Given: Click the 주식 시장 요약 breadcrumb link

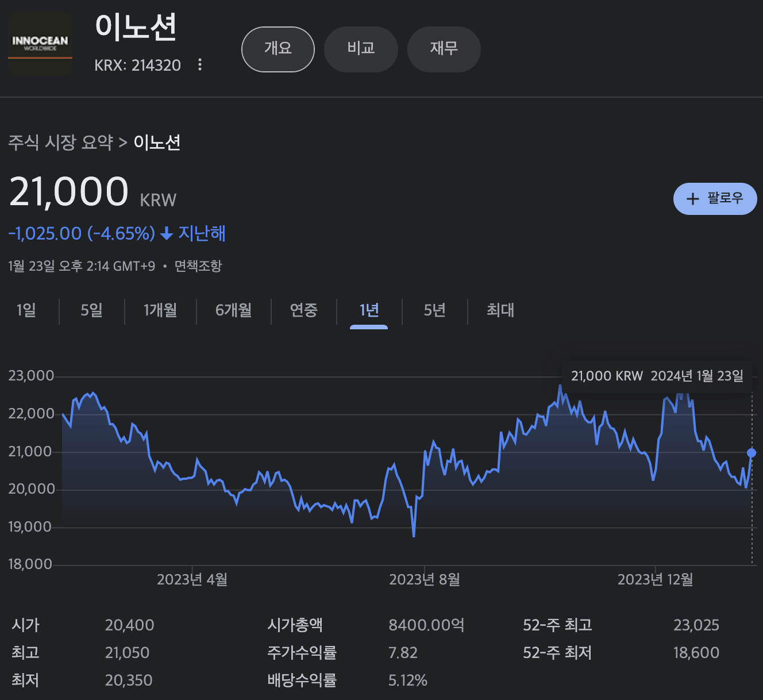Looking at the screenshot, I should click(x=61, y=143).
